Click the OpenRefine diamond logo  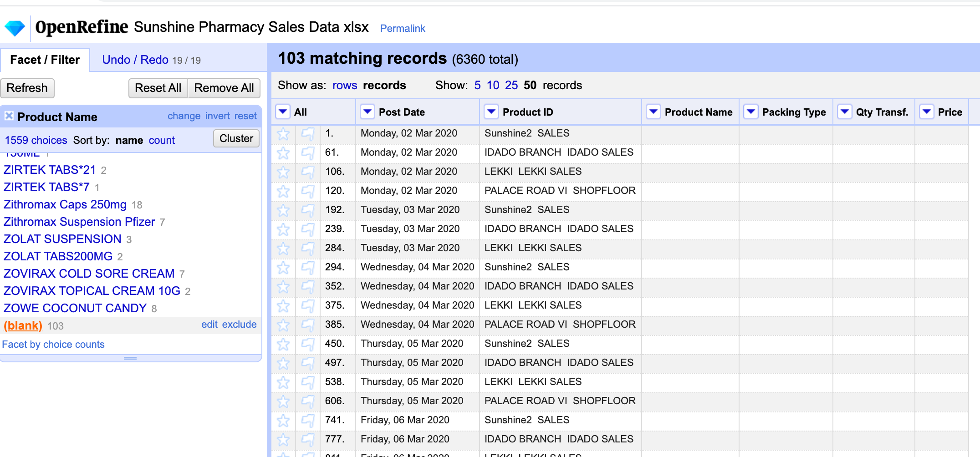click(15, 28)
